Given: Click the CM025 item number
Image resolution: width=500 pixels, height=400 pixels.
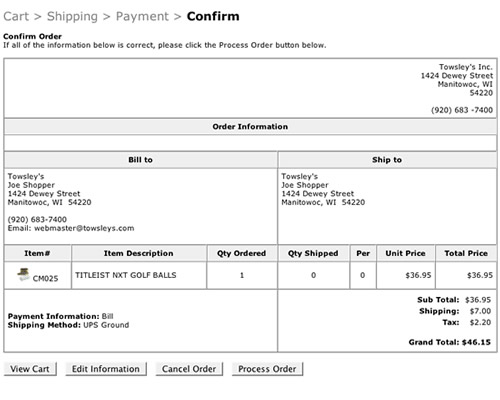Looking at the screenshot, I should point(45,278).
